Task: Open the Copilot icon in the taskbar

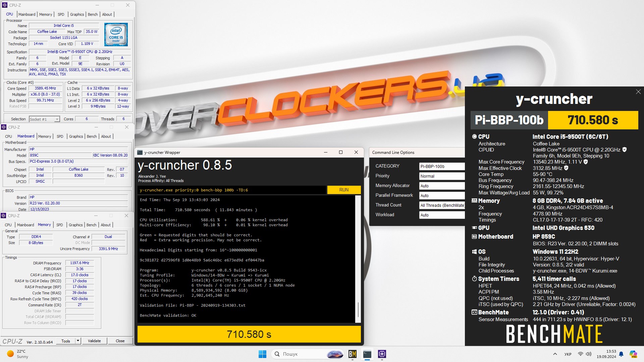Action: (633, 354)
